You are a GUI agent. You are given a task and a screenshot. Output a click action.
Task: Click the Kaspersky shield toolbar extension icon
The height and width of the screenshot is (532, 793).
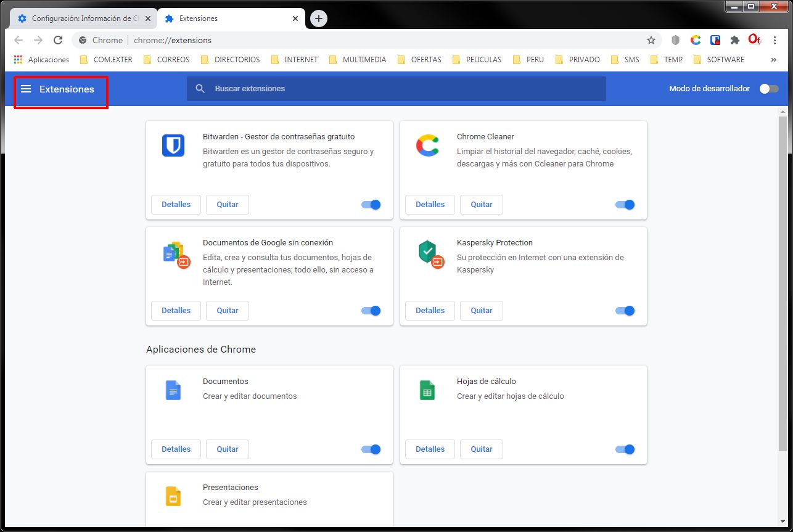[676, 40]
